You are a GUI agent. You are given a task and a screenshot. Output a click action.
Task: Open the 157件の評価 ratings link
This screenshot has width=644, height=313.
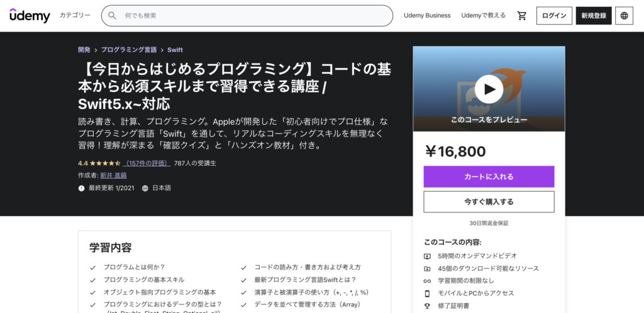[147, 163]
